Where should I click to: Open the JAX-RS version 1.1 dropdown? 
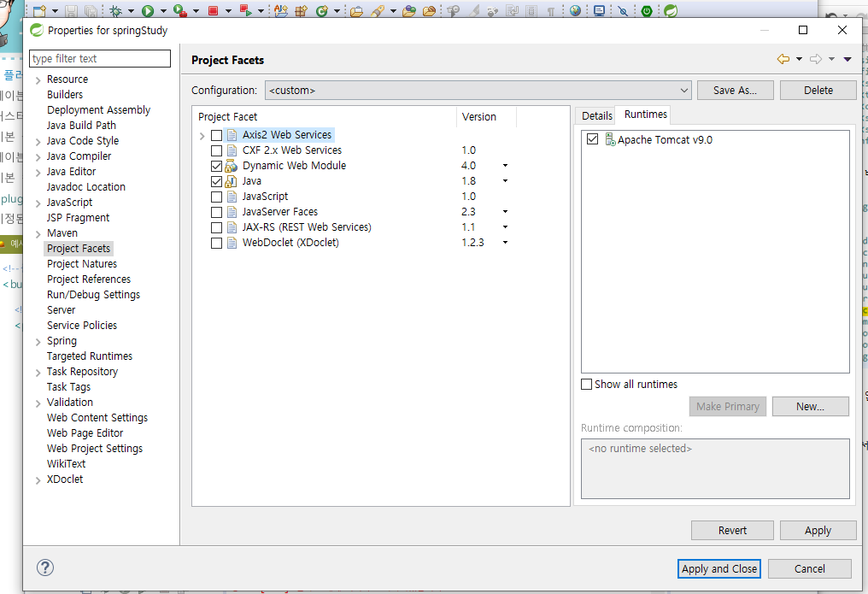tap(505, 227)
